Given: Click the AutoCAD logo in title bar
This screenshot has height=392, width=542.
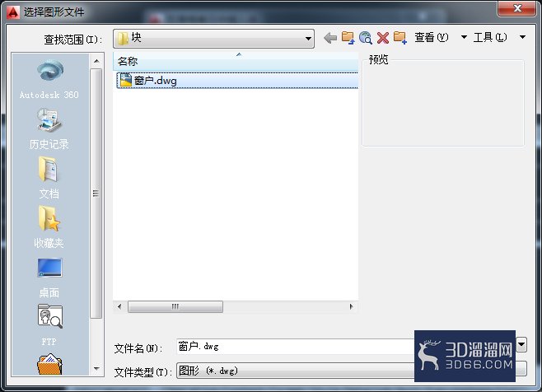Looking at the screenshot, I should coord(13,12).
